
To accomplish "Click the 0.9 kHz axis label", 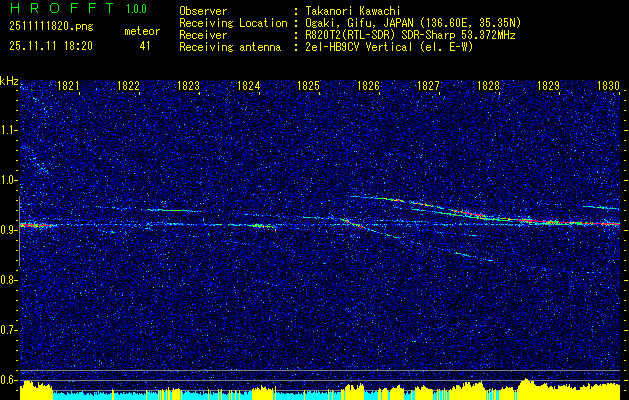I will pyautogui.click(x=7, y=230).
